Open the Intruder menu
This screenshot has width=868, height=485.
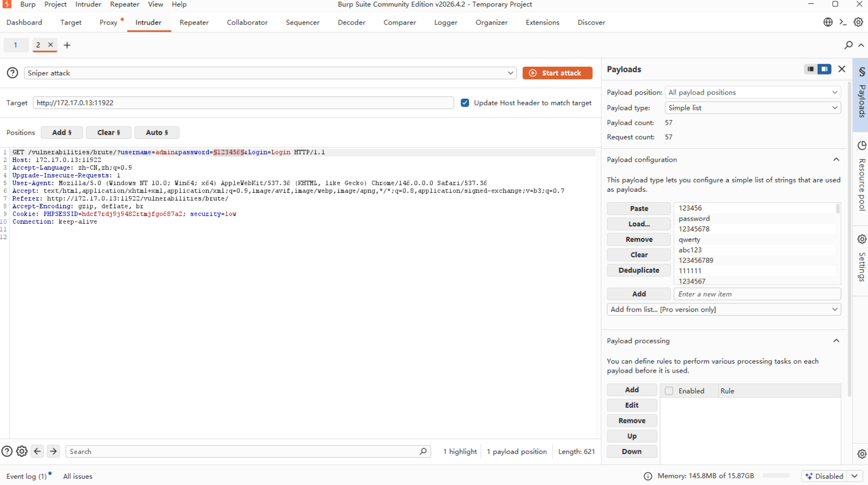point(88,4)
